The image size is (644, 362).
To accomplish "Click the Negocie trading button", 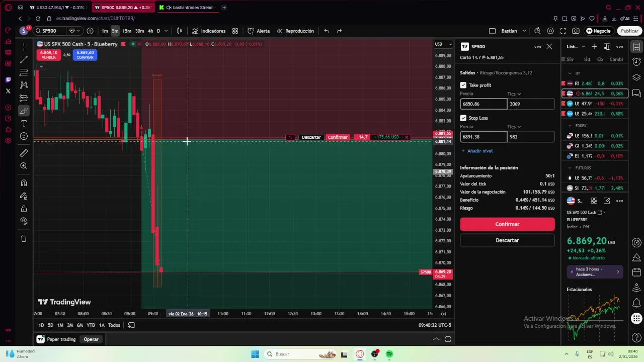I will click(x=598, y=31).
